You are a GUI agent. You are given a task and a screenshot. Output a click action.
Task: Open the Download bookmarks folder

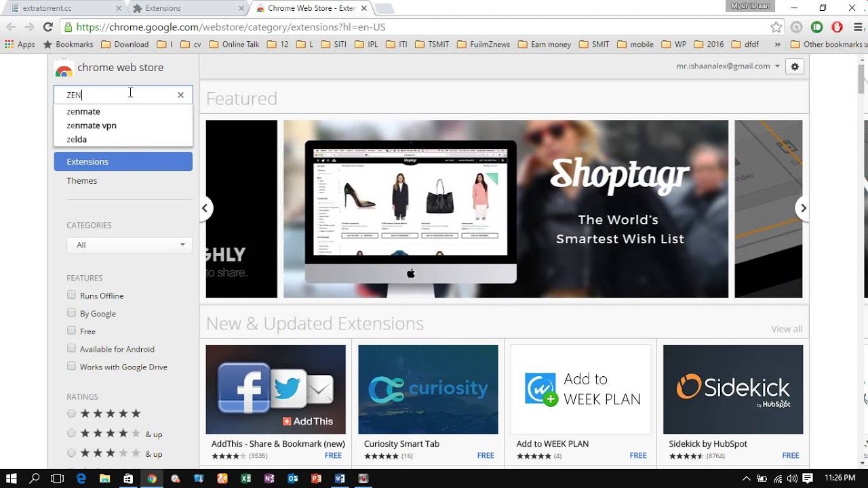click(125, 44)
